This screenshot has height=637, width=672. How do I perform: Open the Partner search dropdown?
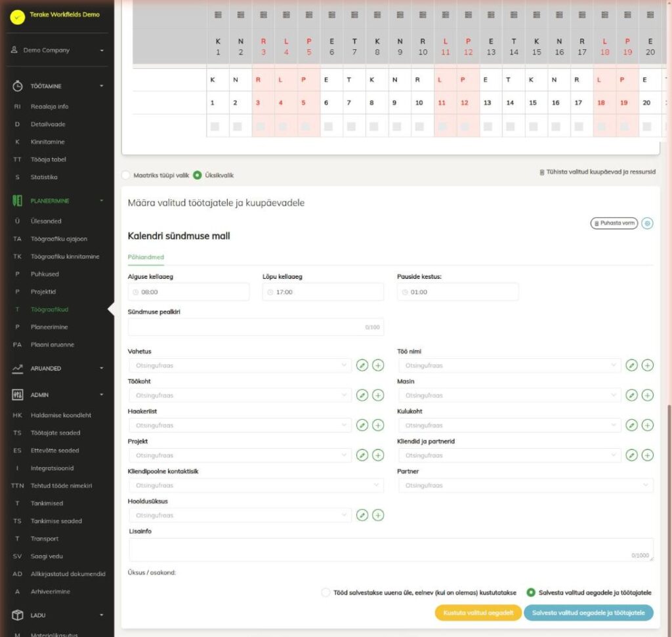526,485
